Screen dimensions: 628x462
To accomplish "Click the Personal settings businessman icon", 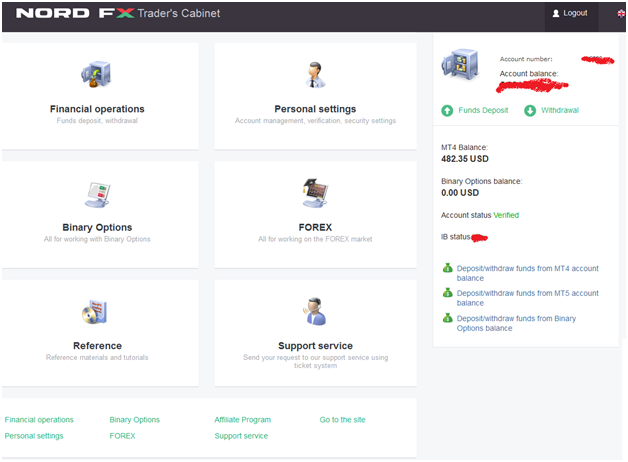I will pos(315,75).
